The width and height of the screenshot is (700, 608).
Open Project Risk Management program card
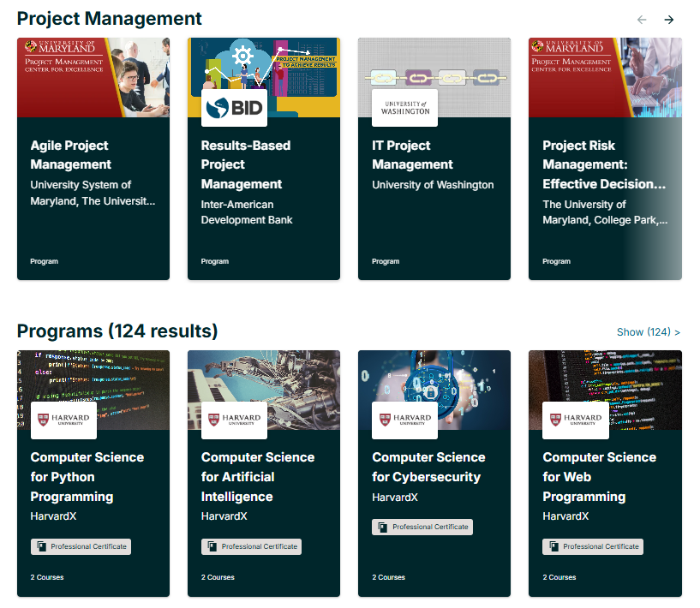tap(603, 164)
